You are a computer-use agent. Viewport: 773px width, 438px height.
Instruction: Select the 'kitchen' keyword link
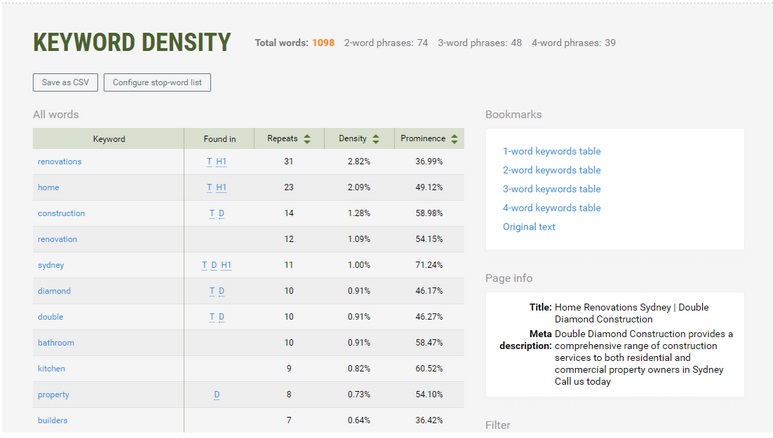(x=51, y=368)
